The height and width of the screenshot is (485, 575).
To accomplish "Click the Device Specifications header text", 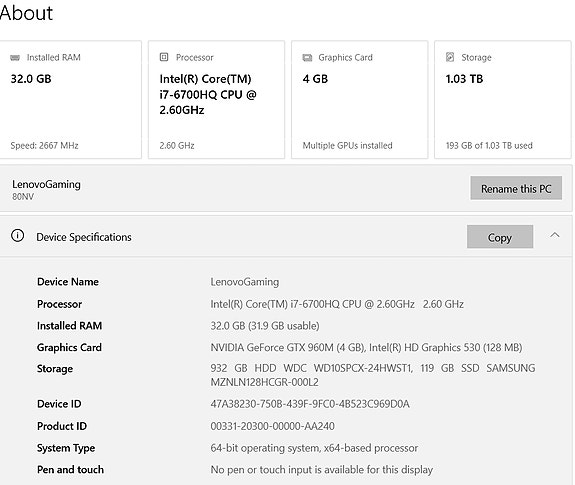I will pos(84,237).
